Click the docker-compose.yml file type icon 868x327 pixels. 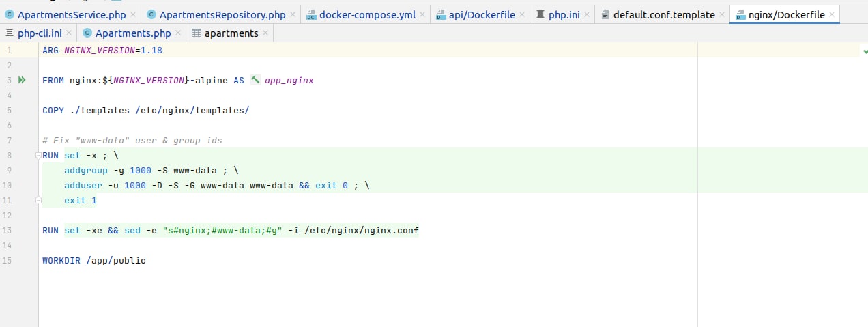(x=311, y=14)
